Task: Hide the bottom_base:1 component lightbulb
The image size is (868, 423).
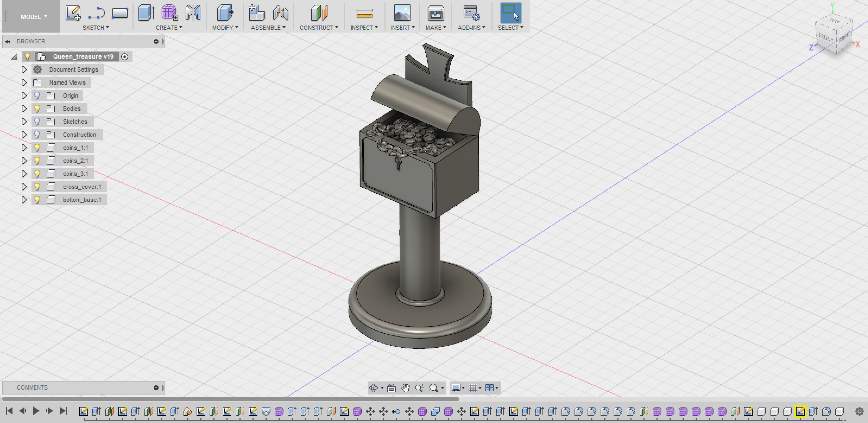Action: tap(37, 200)
